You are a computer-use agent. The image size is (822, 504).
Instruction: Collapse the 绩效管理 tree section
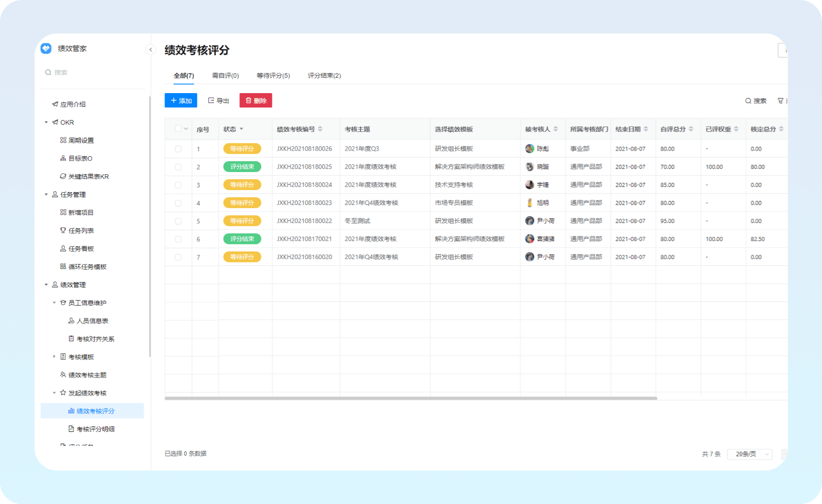[46, 285]
